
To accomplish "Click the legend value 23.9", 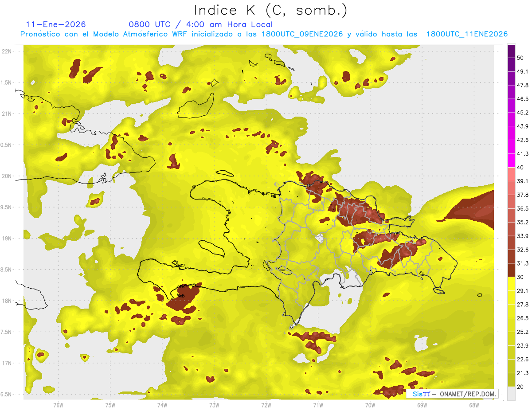I will 523,345.
